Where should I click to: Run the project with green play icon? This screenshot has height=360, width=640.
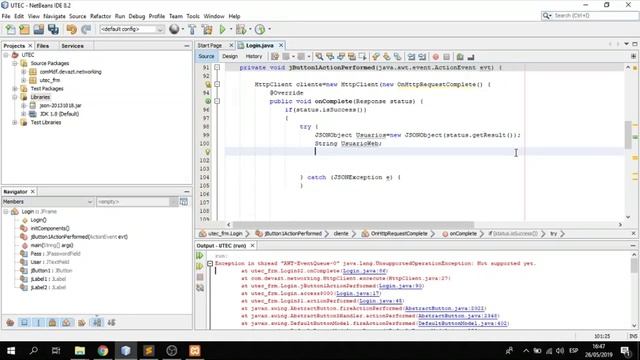click(x=222, y=29)
